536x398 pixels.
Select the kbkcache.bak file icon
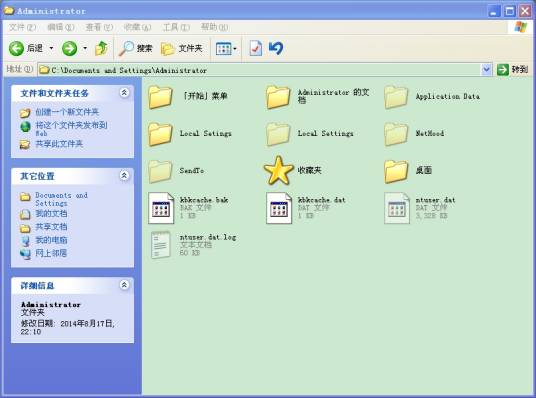161,208
